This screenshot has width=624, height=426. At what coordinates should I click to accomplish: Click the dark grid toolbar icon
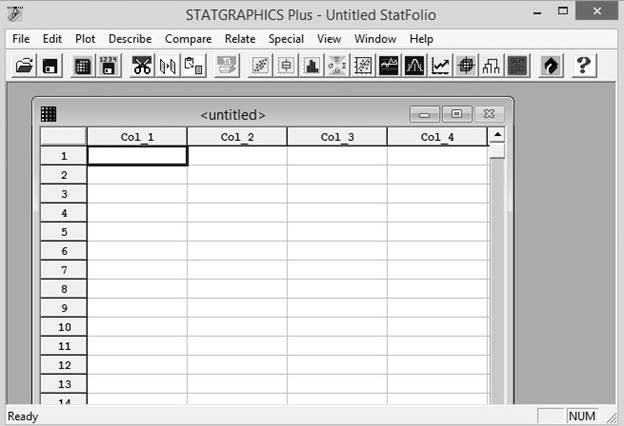(517, 65)
